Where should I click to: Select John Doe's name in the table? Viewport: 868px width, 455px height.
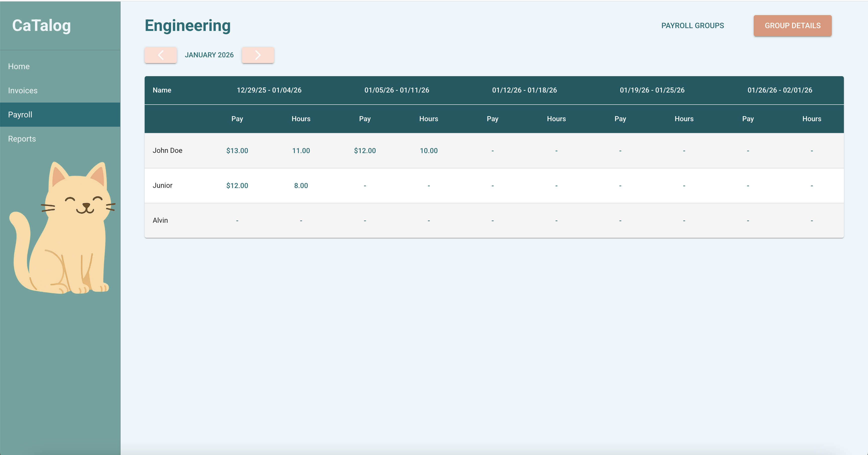click(x=168, y=151)
